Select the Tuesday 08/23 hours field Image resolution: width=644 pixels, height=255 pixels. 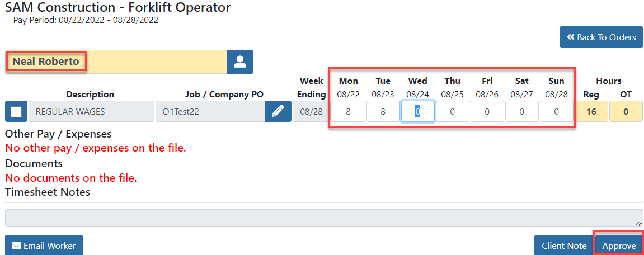tap(383, 111)
